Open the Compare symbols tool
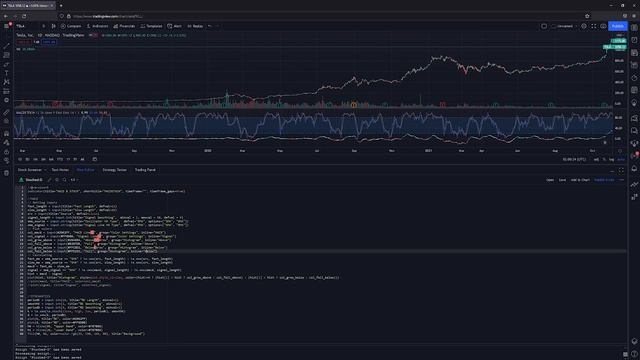Image resolution: width=640 pixels, height=360 pixels. (71, 26)
